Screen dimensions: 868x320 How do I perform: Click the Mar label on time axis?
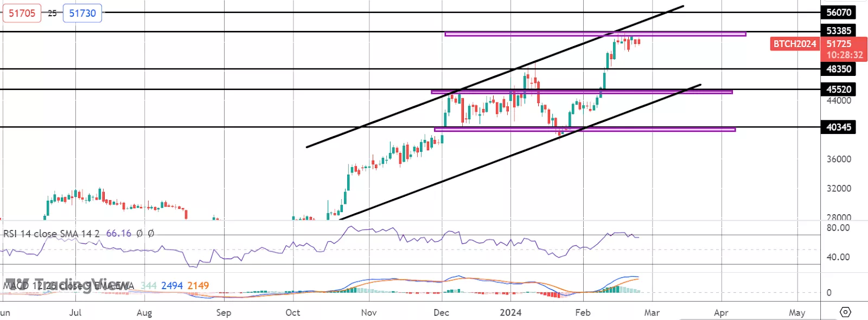652,312
